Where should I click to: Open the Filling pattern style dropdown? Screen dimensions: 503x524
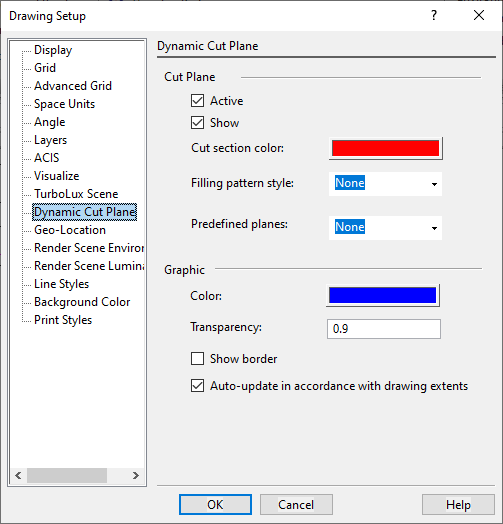pyautogui.click(x=385, y=183)
